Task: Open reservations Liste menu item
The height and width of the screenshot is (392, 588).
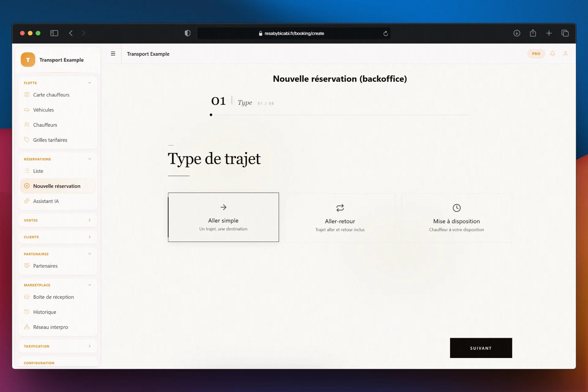Action: pos(58,171)
